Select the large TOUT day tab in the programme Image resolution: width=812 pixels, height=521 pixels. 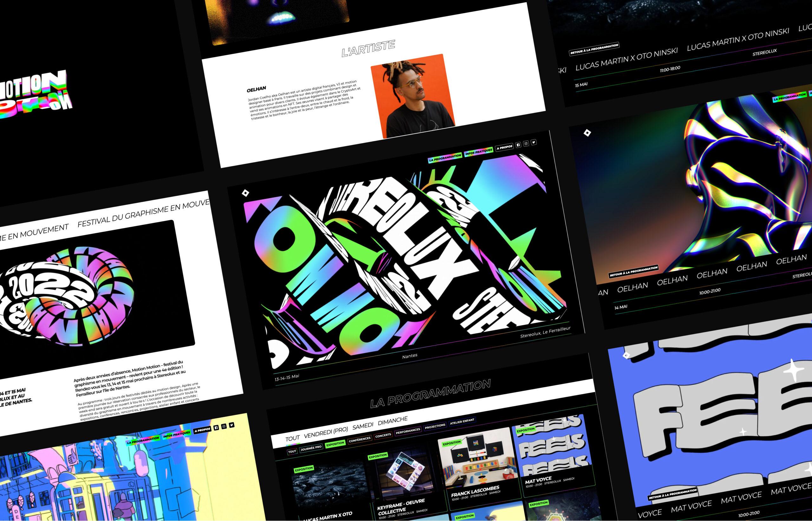pos(292,439)
